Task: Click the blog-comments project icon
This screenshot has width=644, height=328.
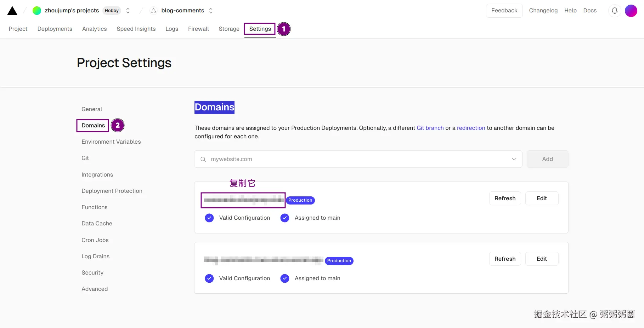Action: coord(153,11)
